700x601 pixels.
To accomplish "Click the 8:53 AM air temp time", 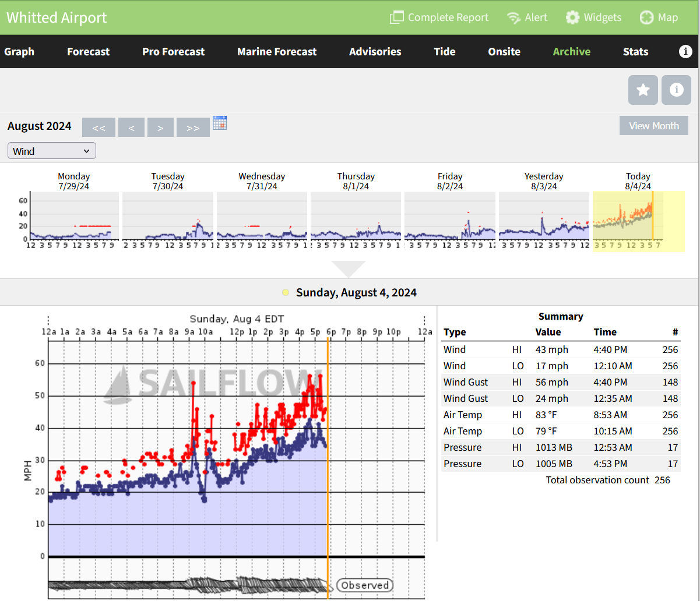I will tap(610, 415).
